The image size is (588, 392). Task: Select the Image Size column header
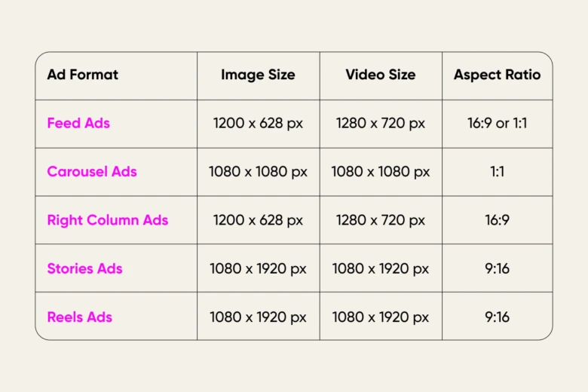click(258, 75)
